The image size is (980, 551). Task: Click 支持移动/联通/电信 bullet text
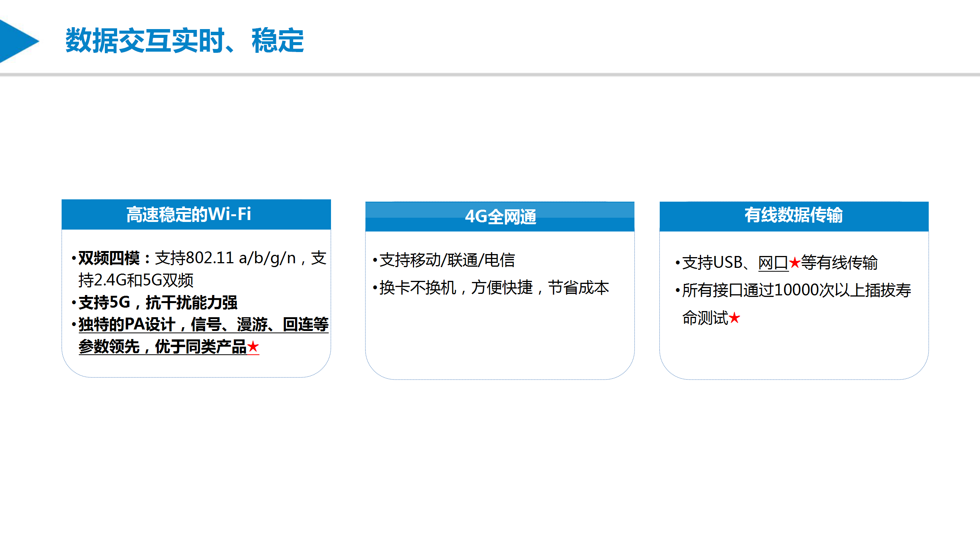tap(447, 260)
